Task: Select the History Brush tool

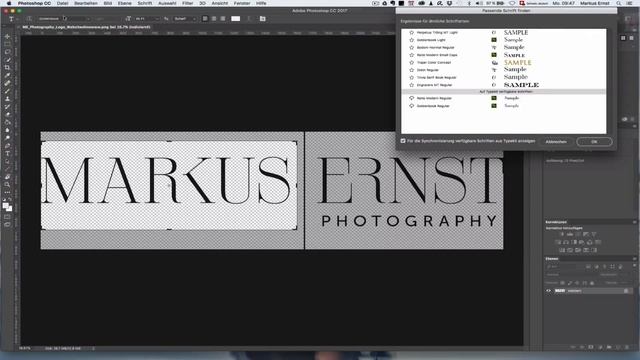Action: click(7, 107)
